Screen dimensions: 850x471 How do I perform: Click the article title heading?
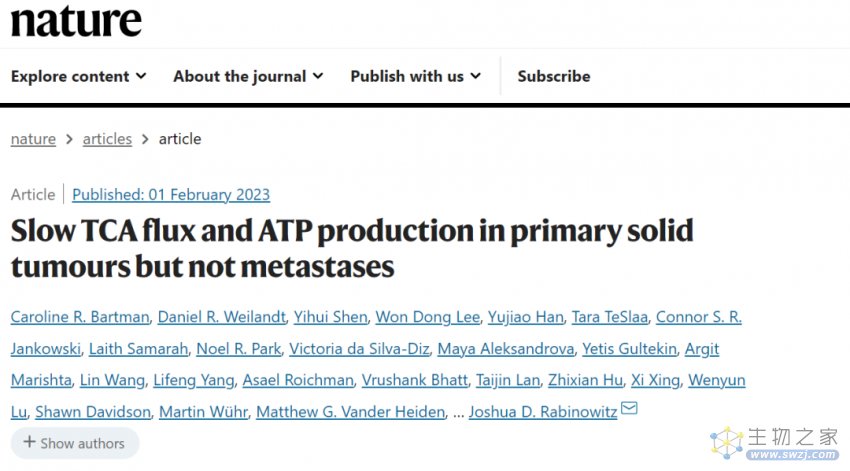[x=352, y=248]
